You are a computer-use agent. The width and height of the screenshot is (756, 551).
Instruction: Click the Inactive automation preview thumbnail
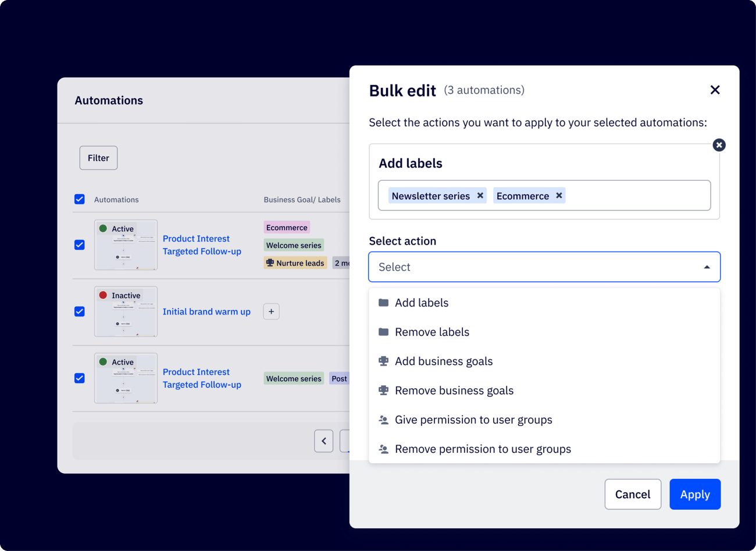click(x=126, y=312)
